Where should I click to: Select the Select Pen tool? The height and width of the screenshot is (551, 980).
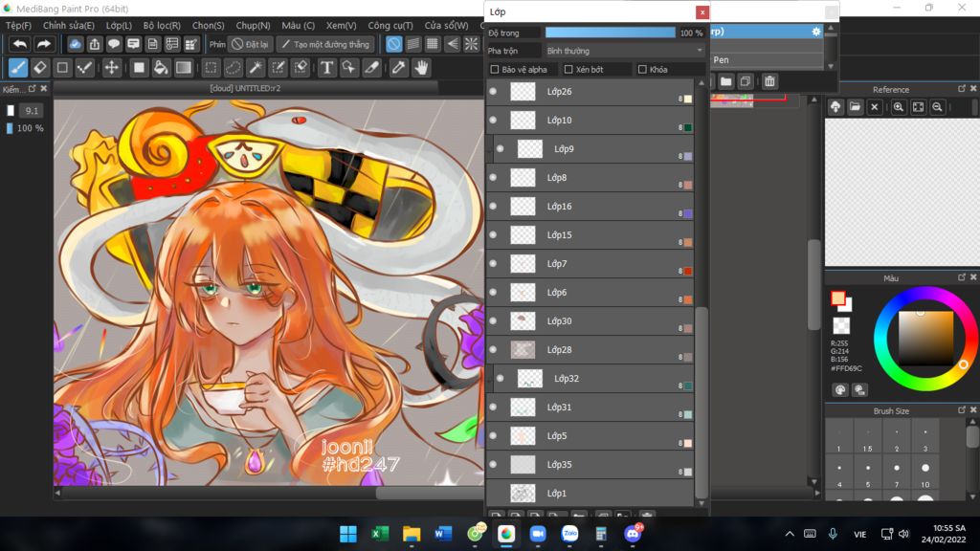(278, 68)
